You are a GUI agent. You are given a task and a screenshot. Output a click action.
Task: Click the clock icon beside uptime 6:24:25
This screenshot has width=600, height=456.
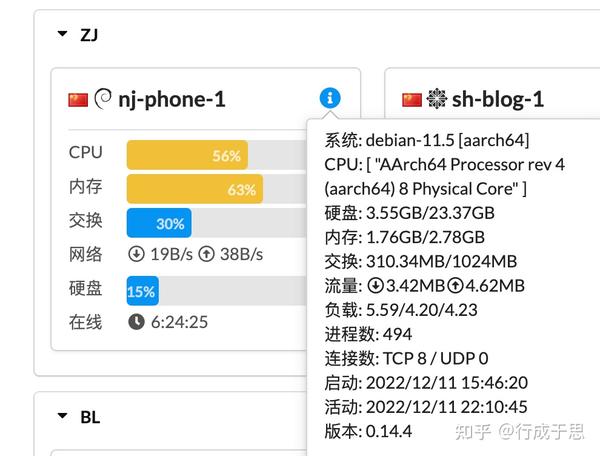click(136, 322)
